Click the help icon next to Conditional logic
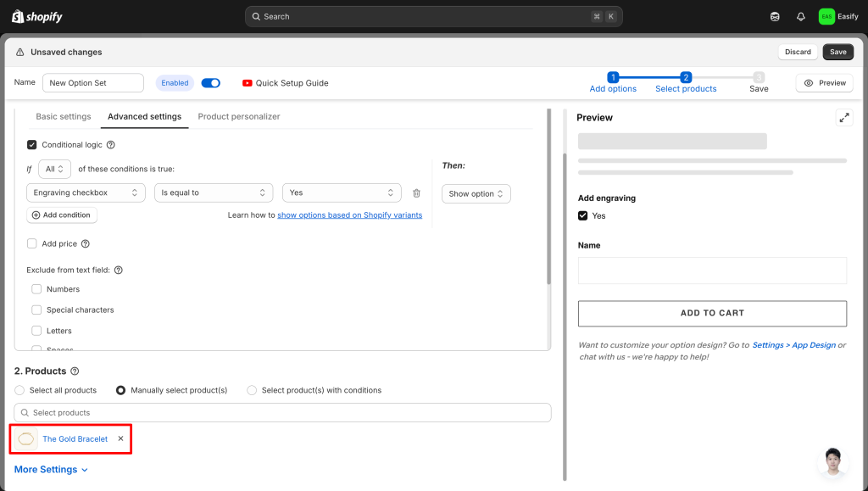This screenshot has width=868, height=491. coord(111,145)
